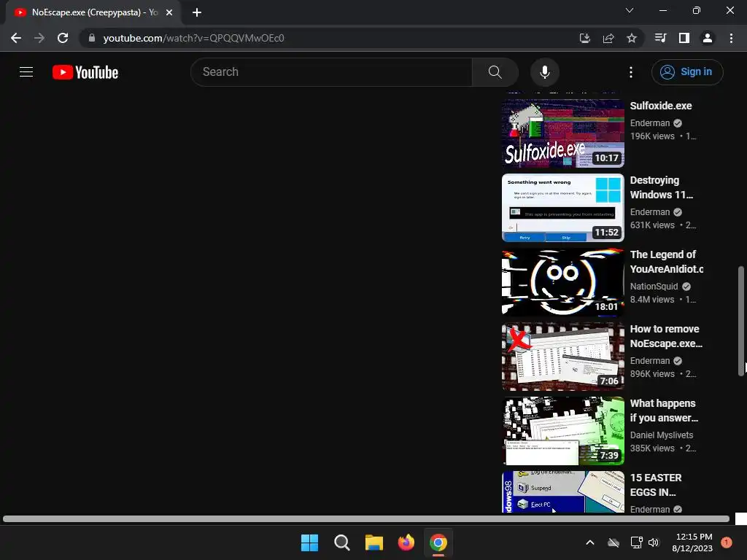The width and height of the screenshot is (747, 560).
Task: Visit NationSquid channel name
Action: (654, 286)
